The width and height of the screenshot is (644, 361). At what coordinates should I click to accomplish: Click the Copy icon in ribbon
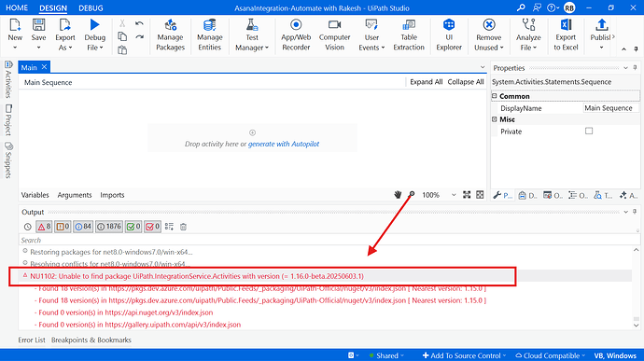point(122,37)
